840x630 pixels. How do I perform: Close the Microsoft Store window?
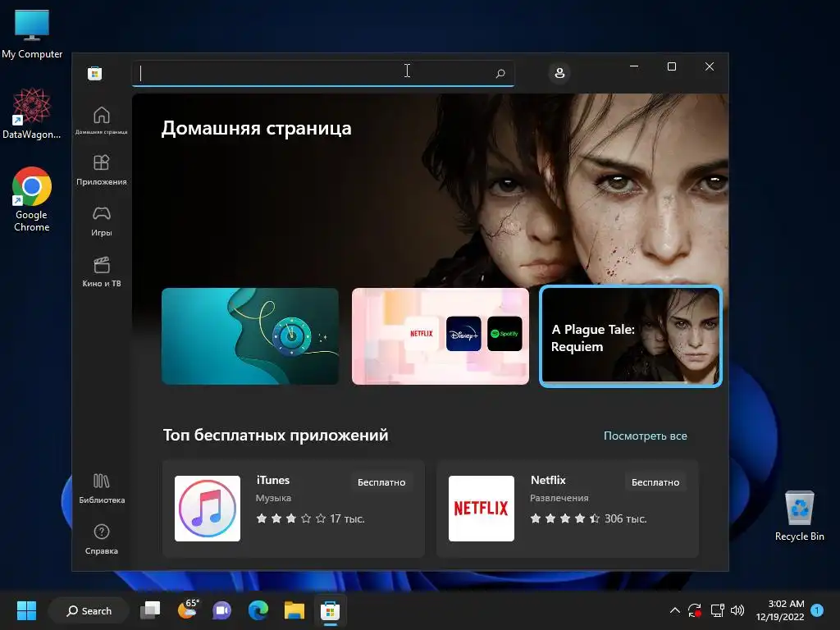(x=710, y=66)
